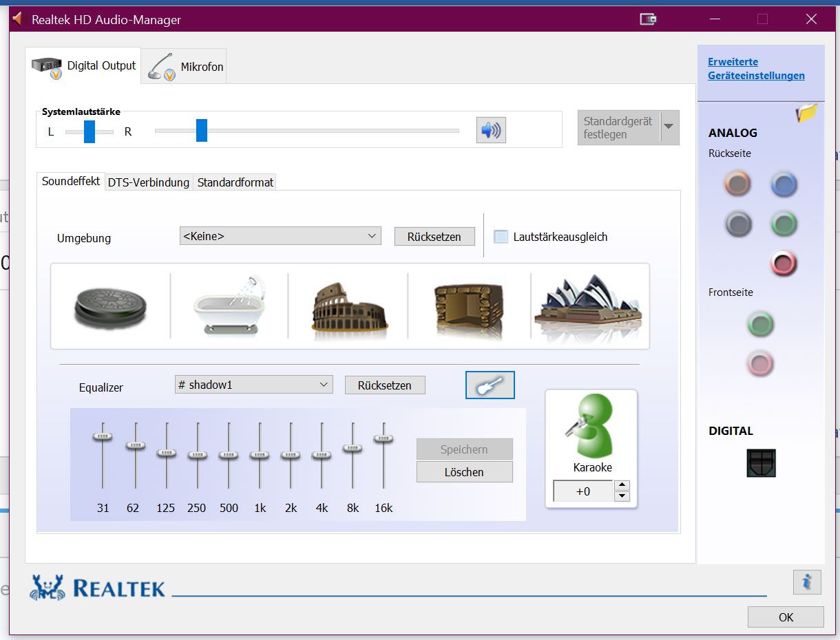The height and width of the screenshot is (640, 840).
Task: Click the Realtek crab logo
Action: coord(48,587)
